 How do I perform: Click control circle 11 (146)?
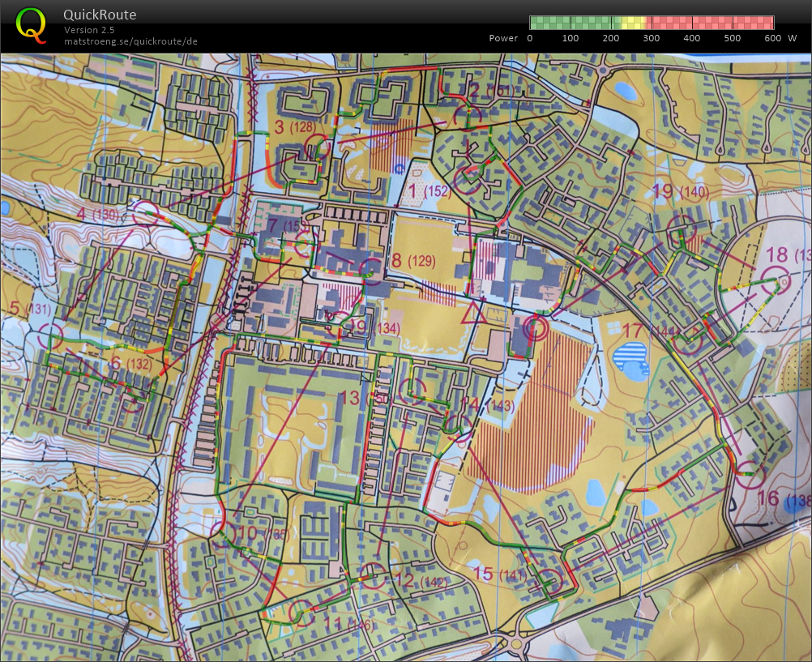click(301, 613)
